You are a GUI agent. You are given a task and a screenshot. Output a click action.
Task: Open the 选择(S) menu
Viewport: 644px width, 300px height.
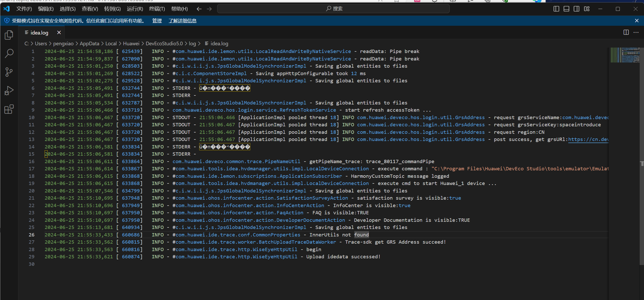tap(68, 9)
